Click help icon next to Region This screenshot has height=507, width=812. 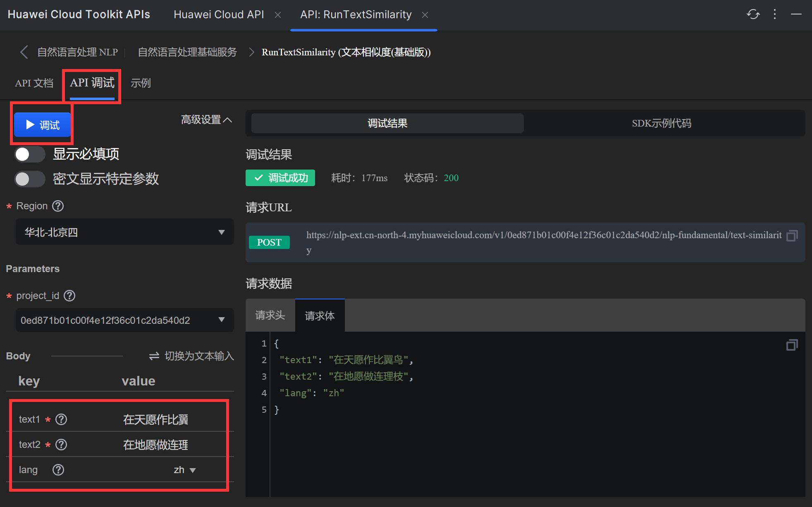(x=58, y=206)
